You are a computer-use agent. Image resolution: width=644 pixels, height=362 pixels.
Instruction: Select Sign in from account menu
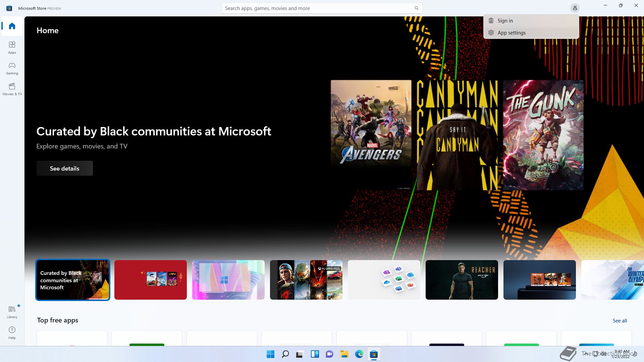pyautogui.click(x=531, y=20)
